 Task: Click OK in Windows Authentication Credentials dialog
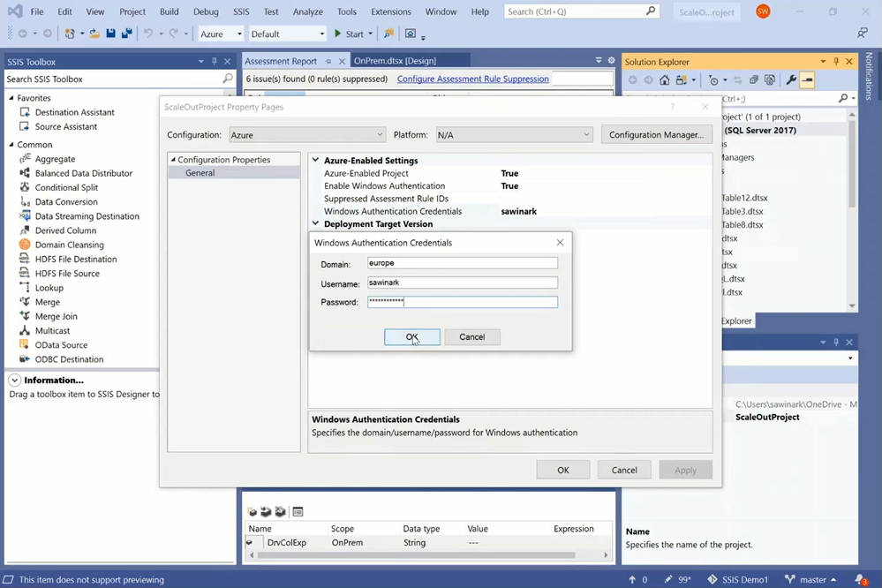point(412,337)
